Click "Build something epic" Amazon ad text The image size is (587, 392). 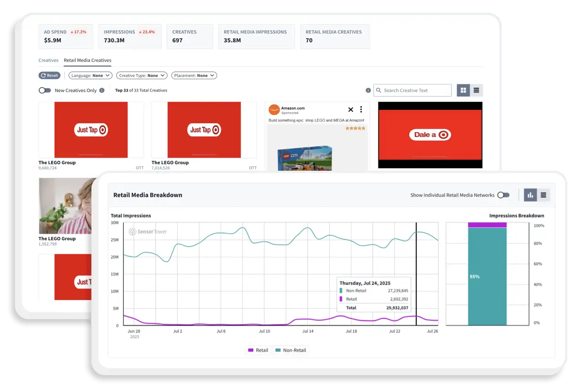pyautogui.click(x=316, y=120)
